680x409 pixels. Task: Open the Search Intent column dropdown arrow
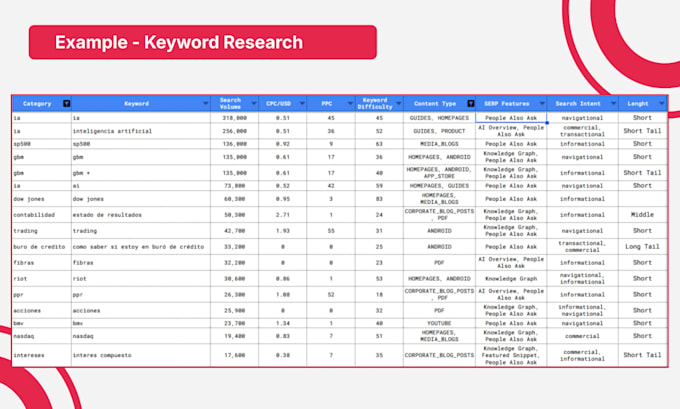614,103
